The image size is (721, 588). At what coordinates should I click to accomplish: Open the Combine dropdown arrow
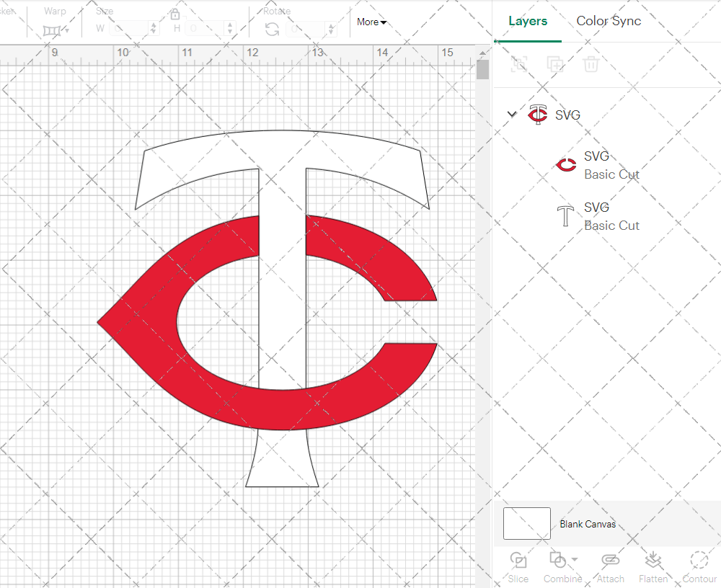click(575, 559)
